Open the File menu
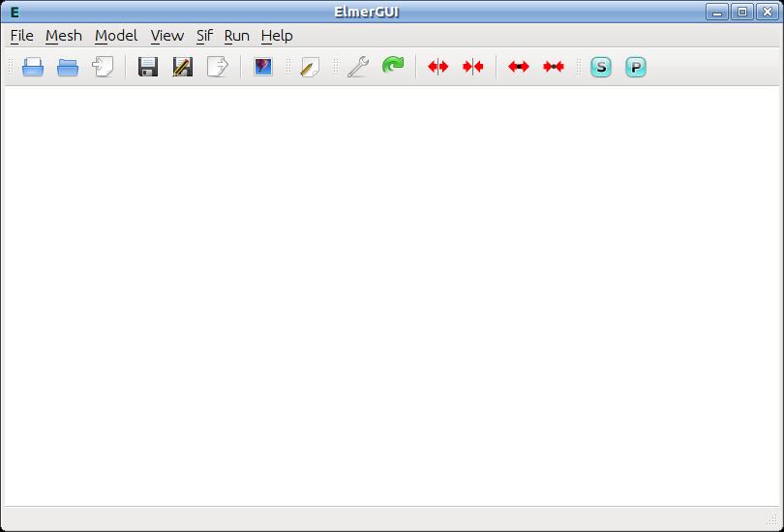This screenshot has height=532, width=784. coord(22,36)
